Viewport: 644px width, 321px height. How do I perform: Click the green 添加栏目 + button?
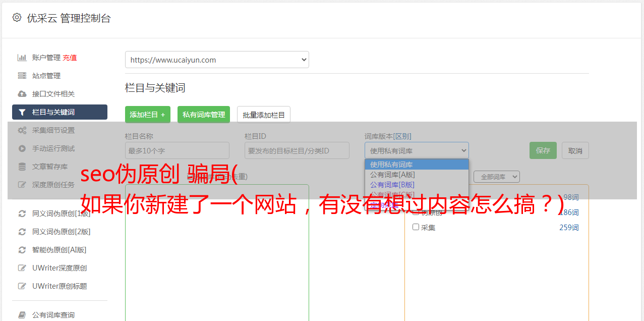pos(148,115)
